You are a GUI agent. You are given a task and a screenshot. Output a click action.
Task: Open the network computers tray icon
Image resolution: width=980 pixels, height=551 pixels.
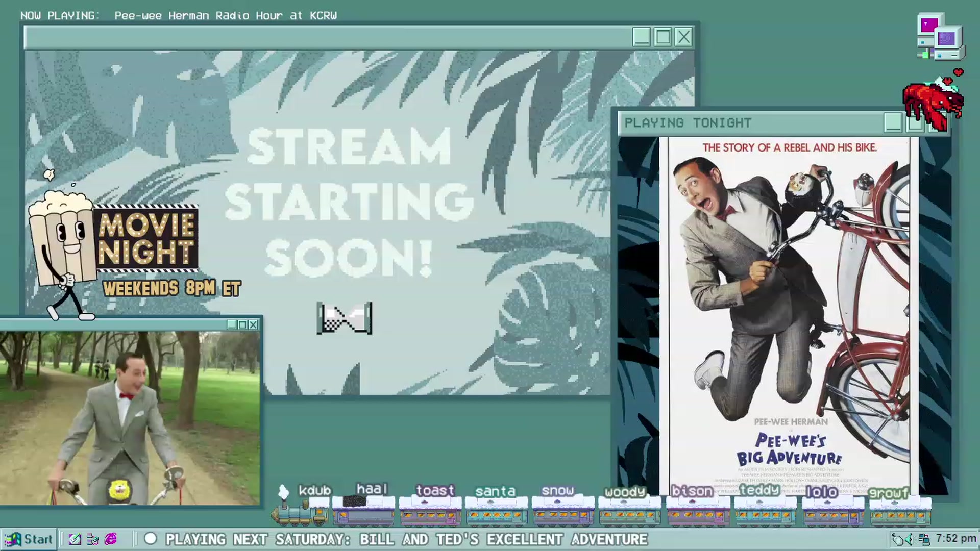pos(924,539)
